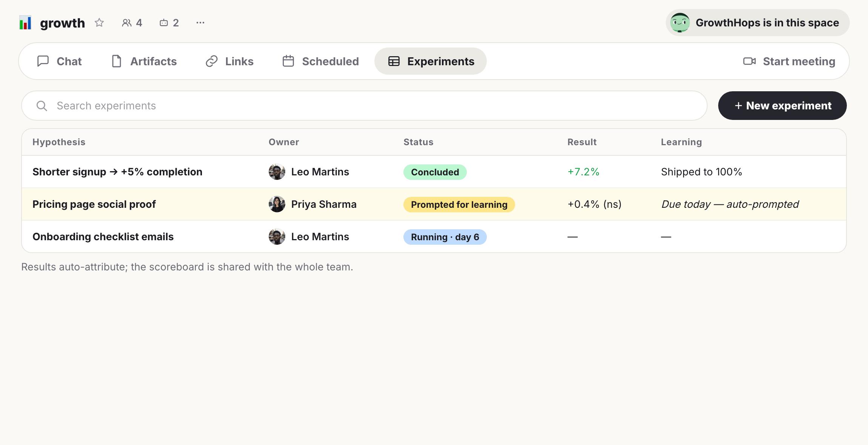Click the Running · day 6 status badge
Image resolution: width=868 pixels, height=445 pixels.
[x=445, y=237]
